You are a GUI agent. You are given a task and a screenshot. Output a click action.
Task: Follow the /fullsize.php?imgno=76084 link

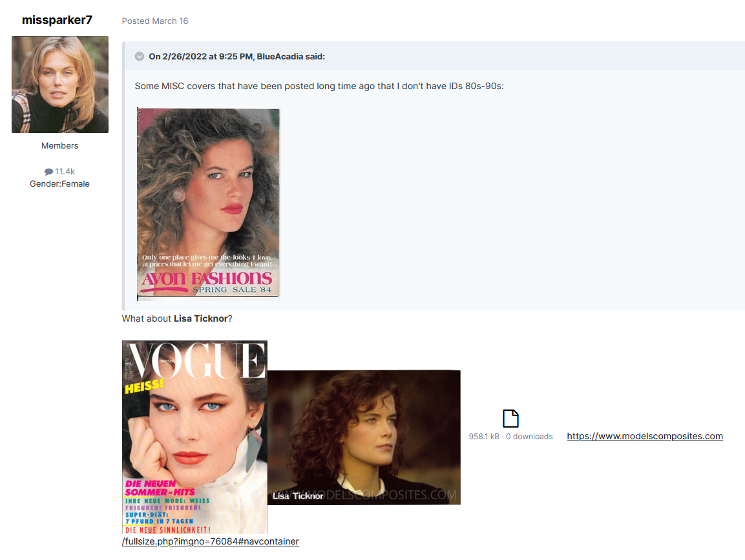click(211, 541)
